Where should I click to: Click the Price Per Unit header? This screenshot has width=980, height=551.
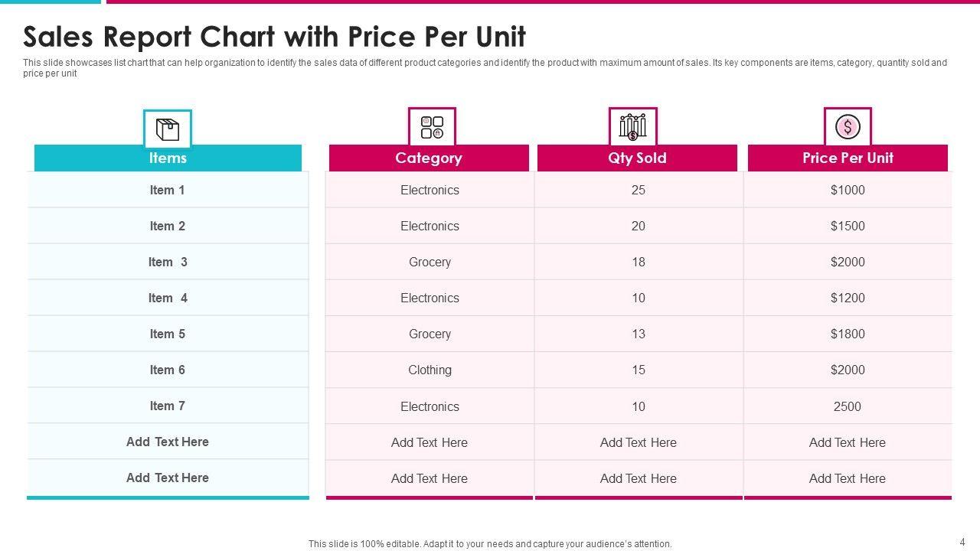coord(848,158)
